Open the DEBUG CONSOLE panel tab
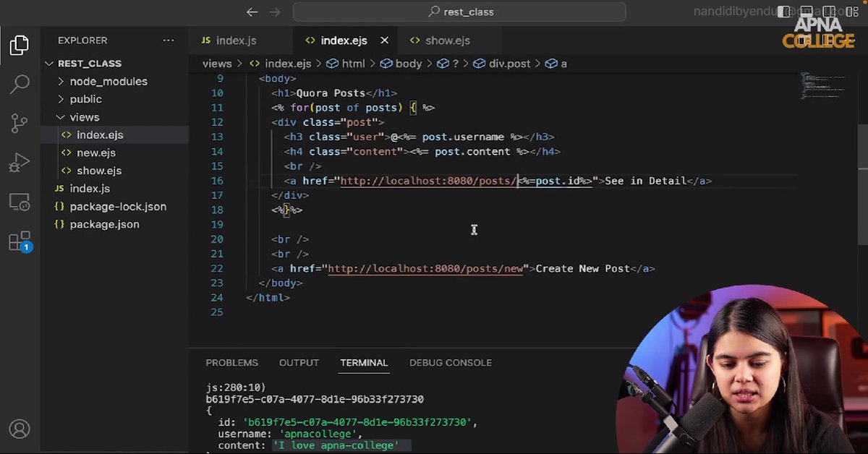The image size is (868, 454). 451,363
